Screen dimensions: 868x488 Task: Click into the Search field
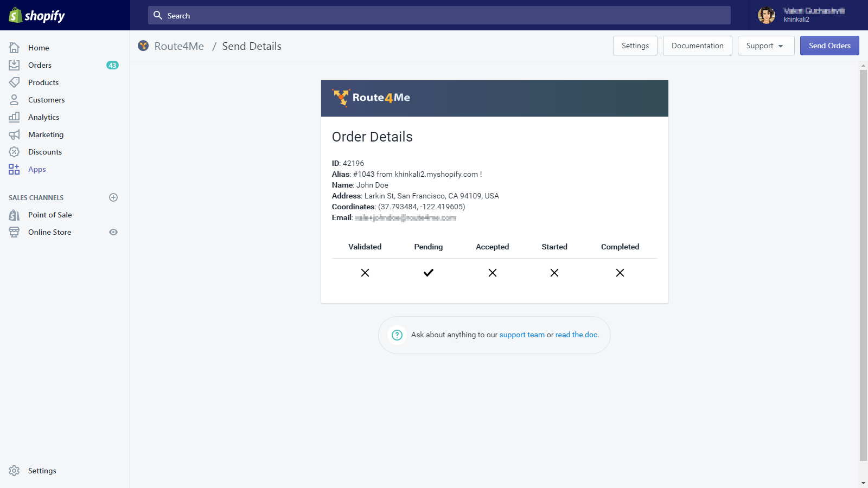coord(439,15)
